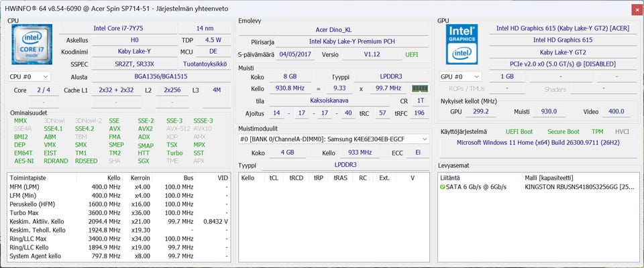Click the GPU memory 1 GB field
This screenshot has height=268, width=644.
coord(507,77)
